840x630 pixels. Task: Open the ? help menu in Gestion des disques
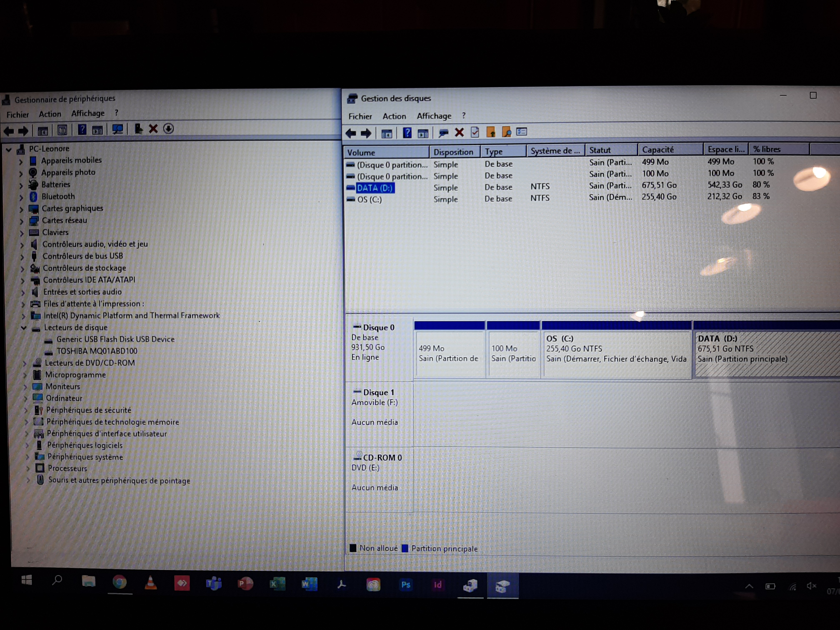pos(463,115)
